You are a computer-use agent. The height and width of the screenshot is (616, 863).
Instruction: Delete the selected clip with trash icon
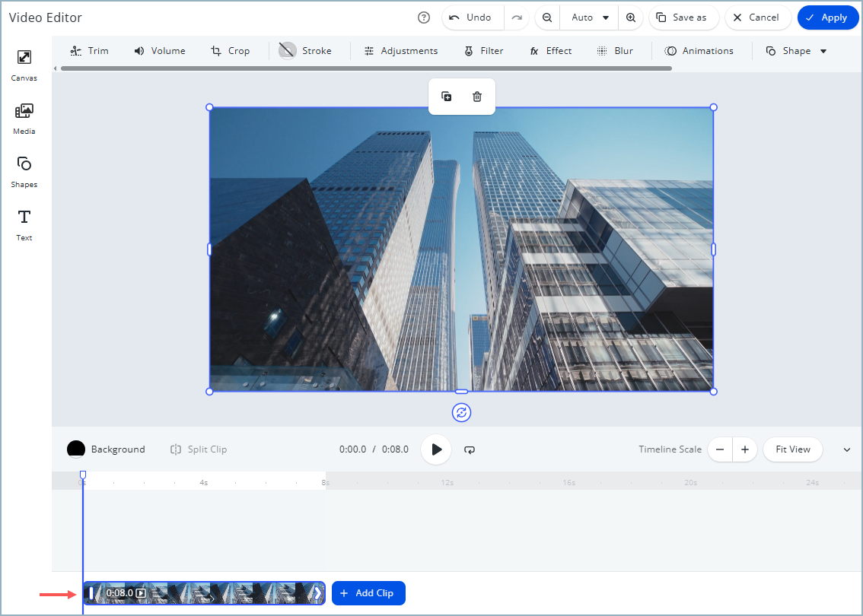pos(477,97)
